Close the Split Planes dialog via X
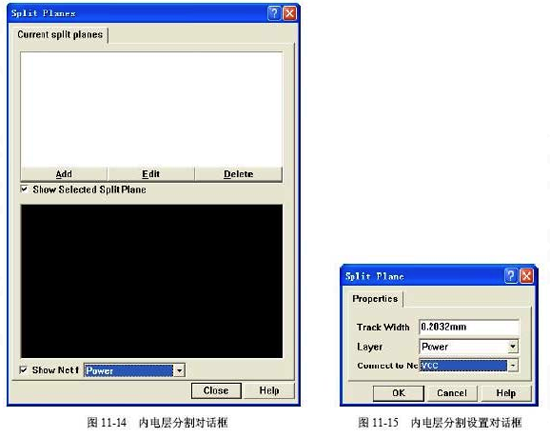 pos(290,13)
